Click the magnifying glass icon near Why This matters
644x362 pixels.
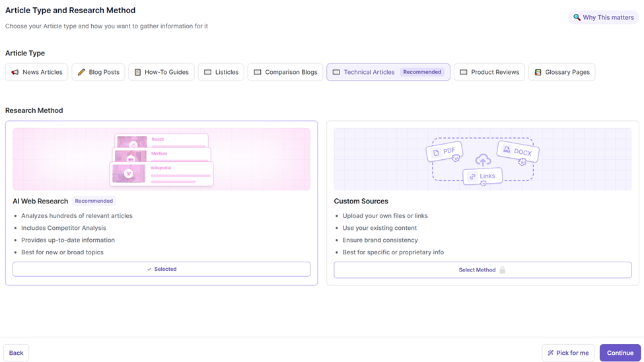tap(577, 17)
